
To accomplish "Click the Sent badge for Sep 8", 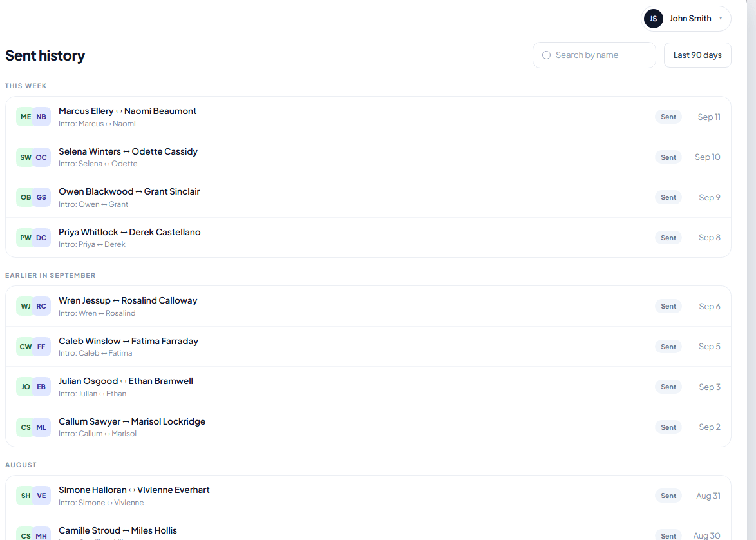I will pyautogui.click(x=668, y=238).
